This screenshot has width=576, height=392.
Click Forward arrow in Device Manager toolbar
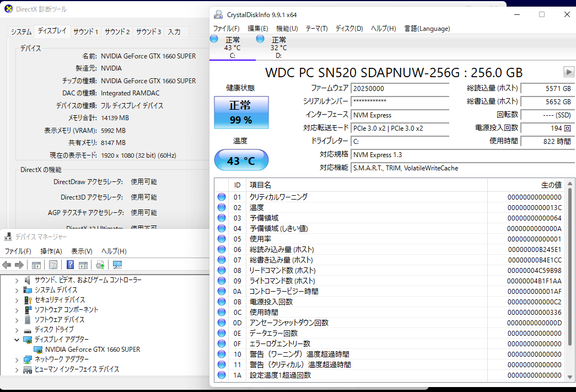[19, 265]
